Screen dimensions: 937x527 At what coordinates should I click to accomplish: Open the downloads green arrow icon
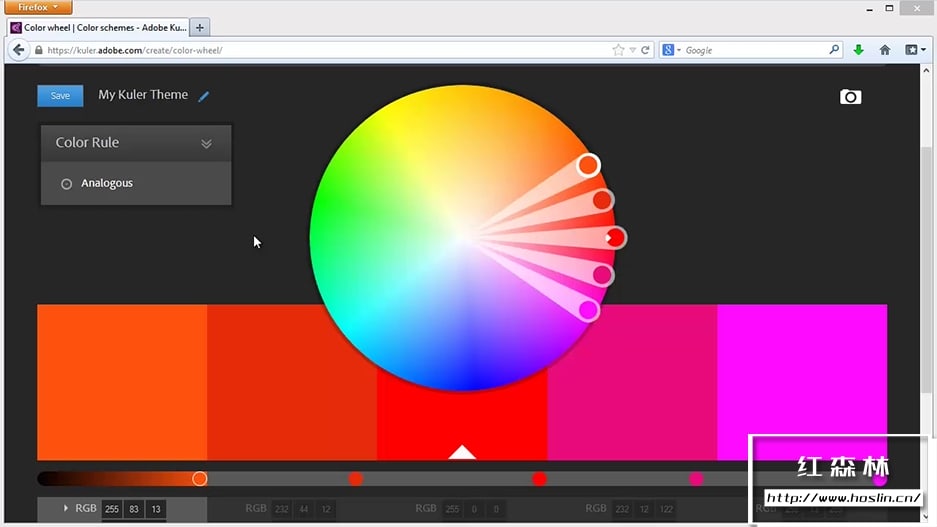tap(859, 50)
